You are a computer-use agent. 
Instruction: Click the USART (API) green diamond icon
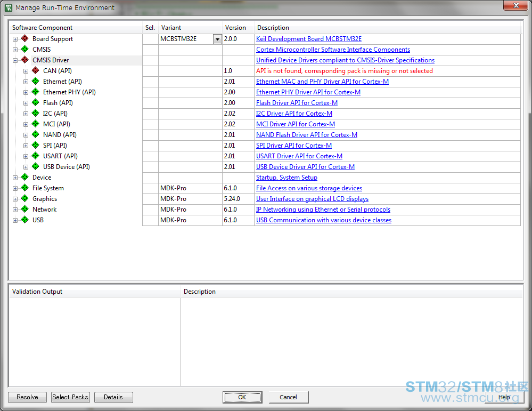pos(36,156)
